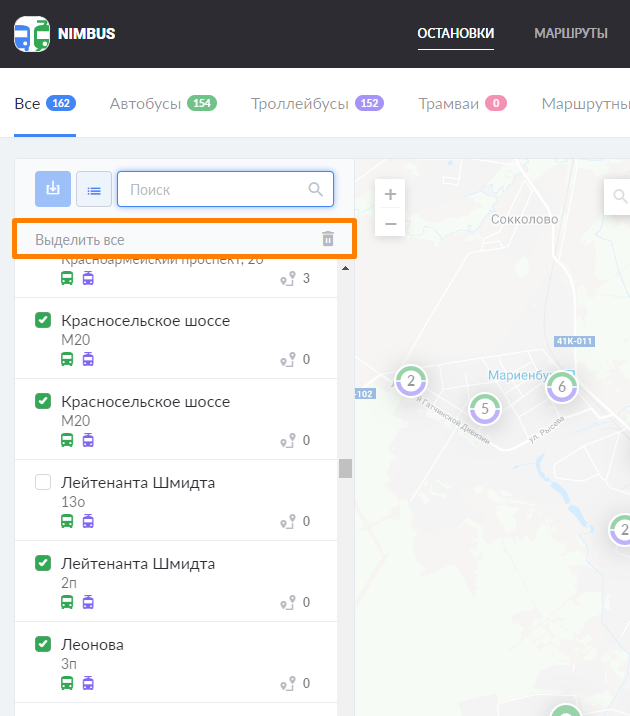Toggle the list view icon button
The image size is (630, 716).
93,189
